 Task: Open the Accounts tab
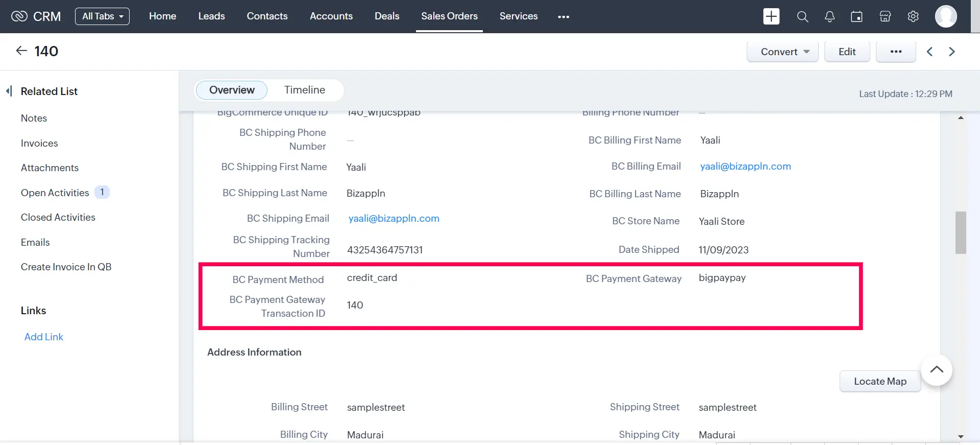tap(331, 16)
